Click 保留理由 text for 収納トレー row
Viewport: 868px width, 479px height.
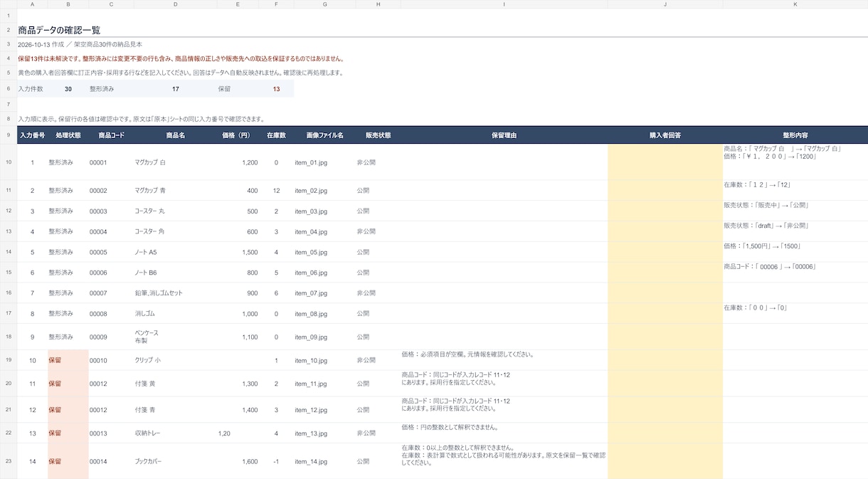pyautogui.click(x=450, y=427)
